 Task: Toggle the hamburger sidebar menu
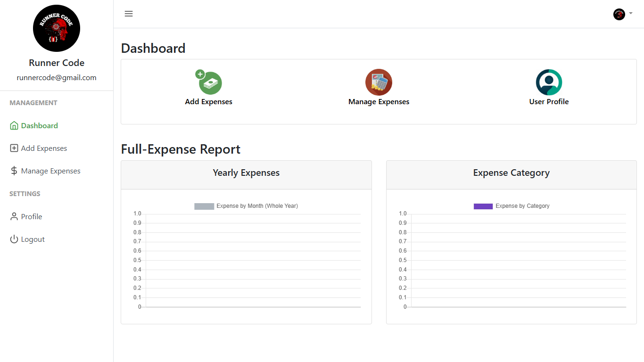[x=129, y=14]
